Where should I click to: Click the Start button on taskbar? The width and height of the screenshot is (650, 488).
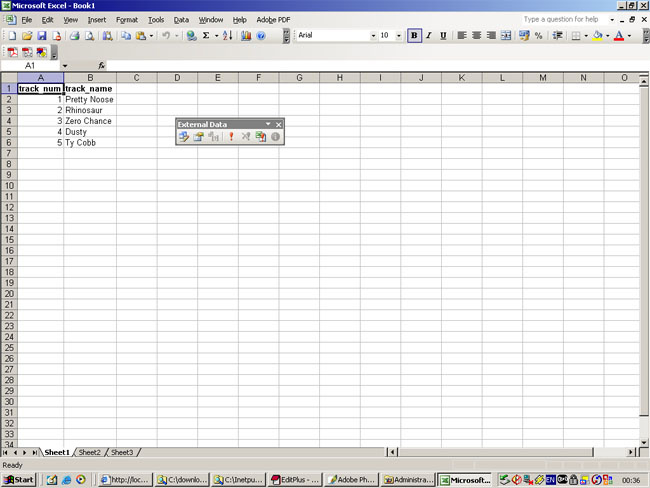19,480
